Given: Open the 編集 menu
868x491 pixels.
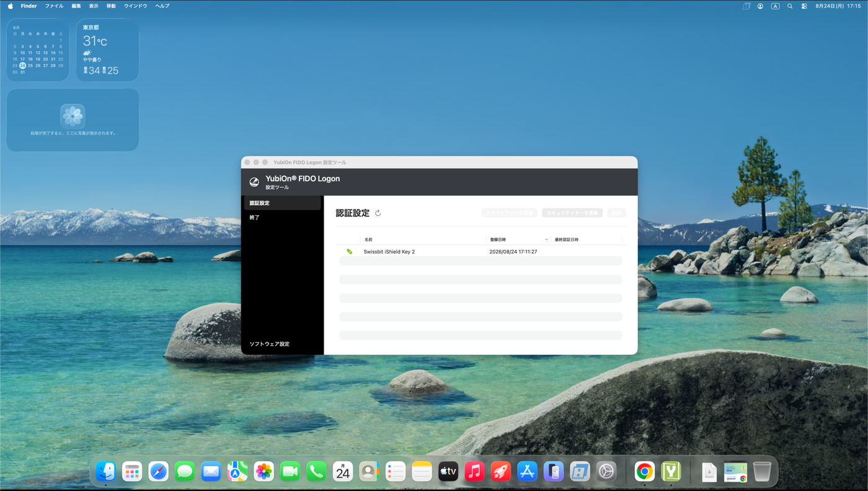Looking at the screenshot, I should coord(76,6).
